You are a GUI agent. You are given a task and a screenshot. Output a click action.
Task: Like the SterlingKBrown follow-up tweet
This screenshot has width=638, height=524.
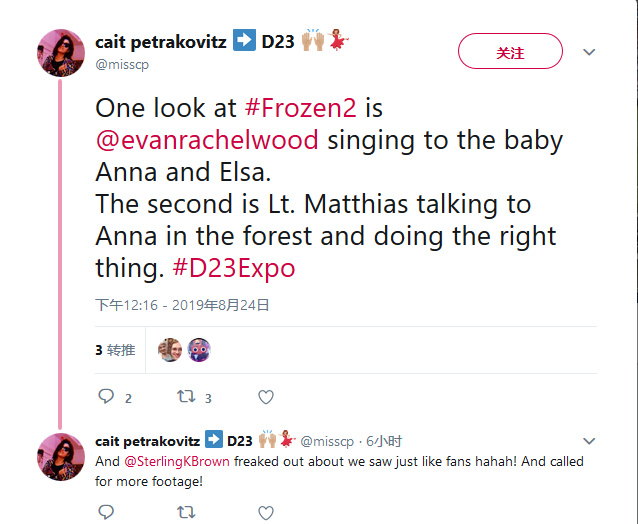click(x=266, y=512)
